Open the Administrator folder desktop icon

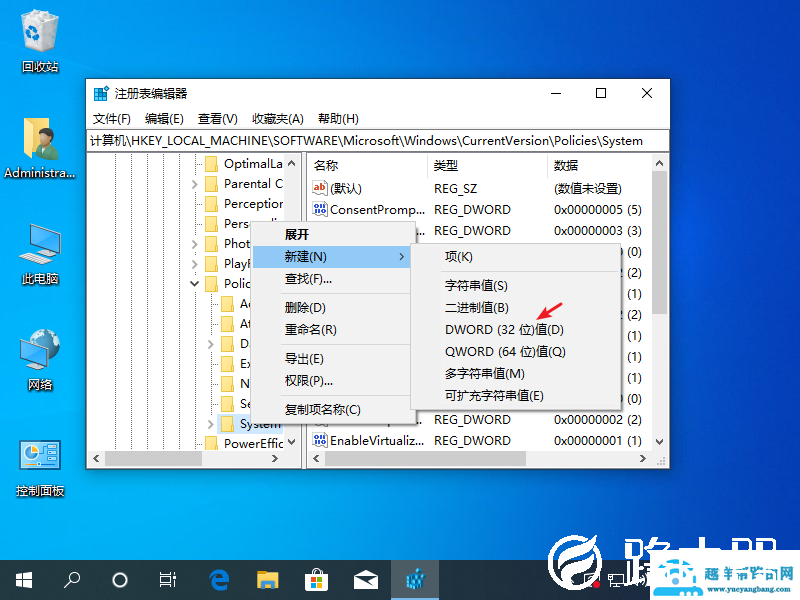40,148
